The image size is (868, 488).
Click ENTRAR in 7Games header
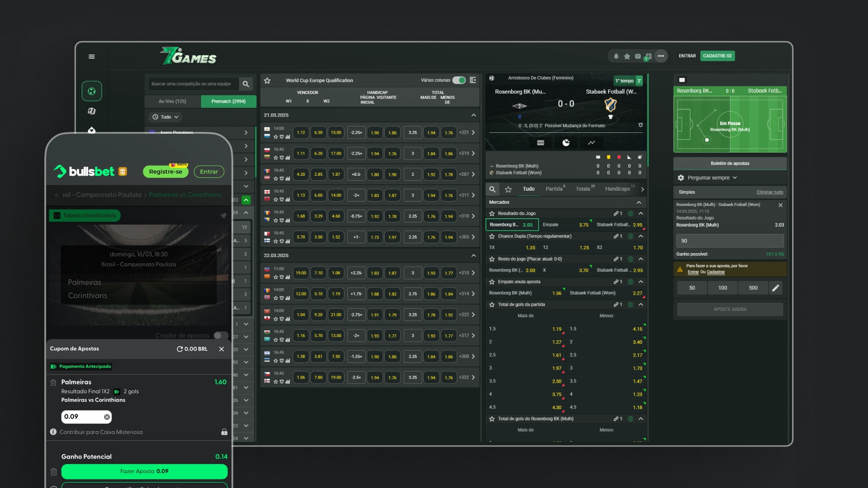[687, 56]
